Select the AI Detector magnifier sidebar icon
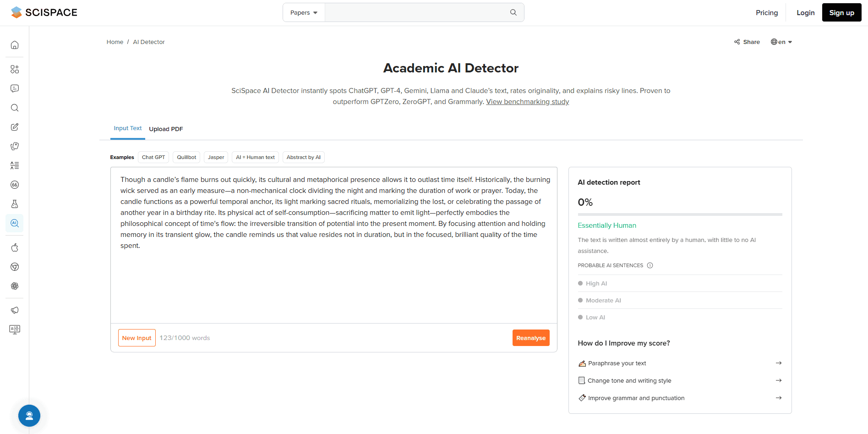 pyautogui.click(x=15, y=223)
